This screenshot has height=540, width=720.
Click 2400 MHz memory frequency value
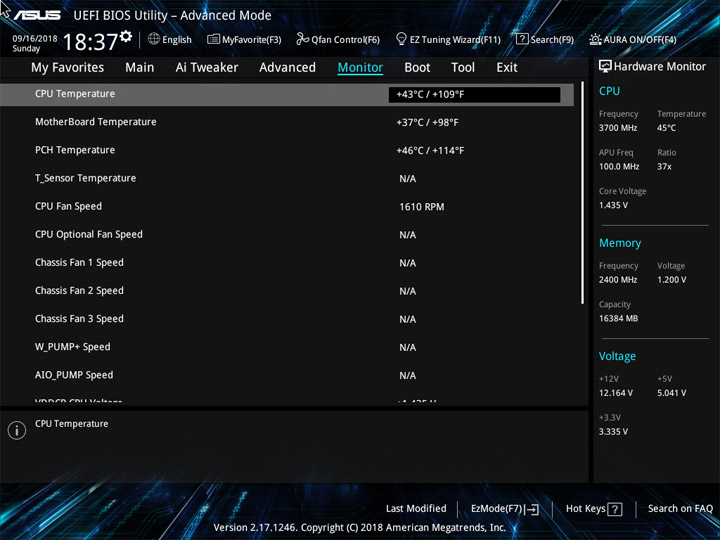(x=618, y=280)
